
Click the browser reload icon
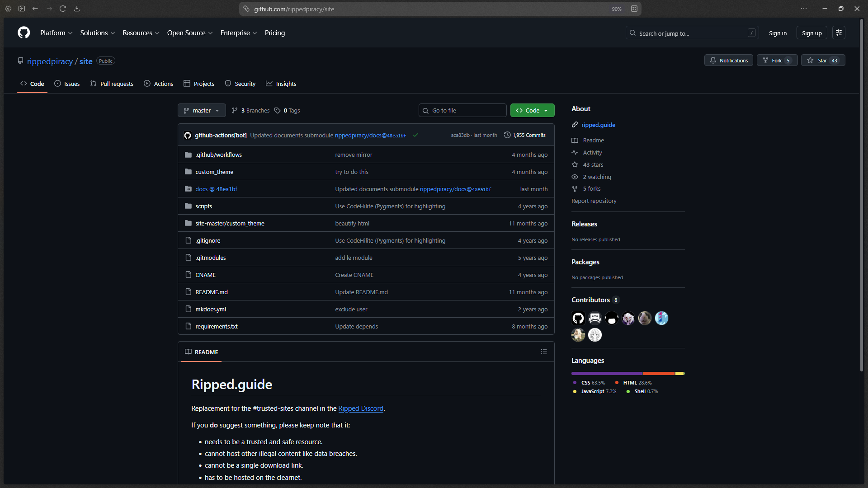[x=63, y=9]
